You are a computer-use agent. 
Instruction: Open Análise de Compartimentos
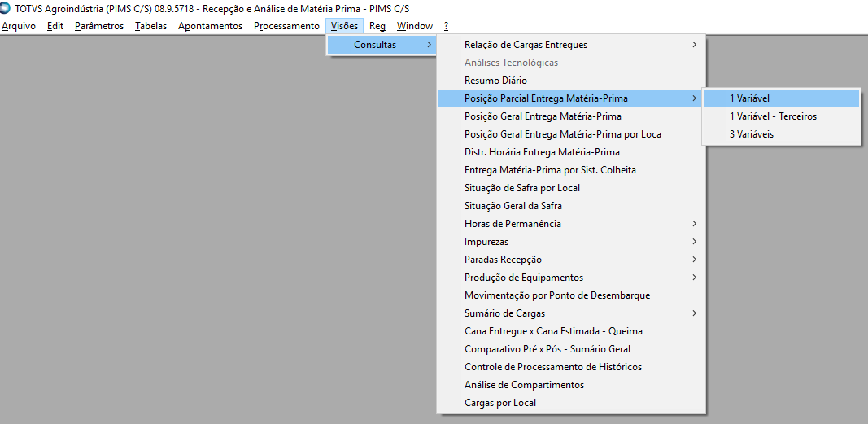(571, 385)
